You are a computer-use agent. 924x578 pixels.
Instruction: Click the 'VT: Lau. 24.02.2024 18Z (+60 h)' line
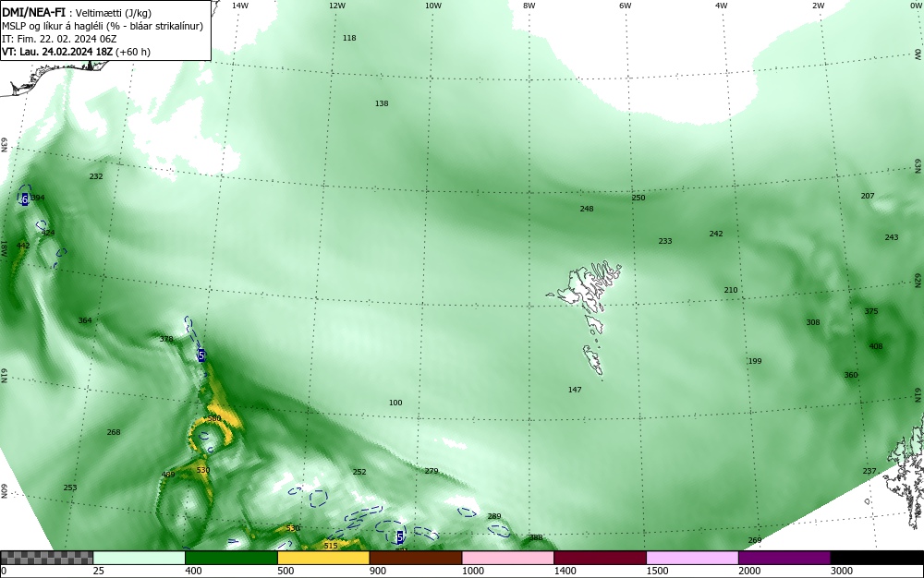[x=76, y=52]
